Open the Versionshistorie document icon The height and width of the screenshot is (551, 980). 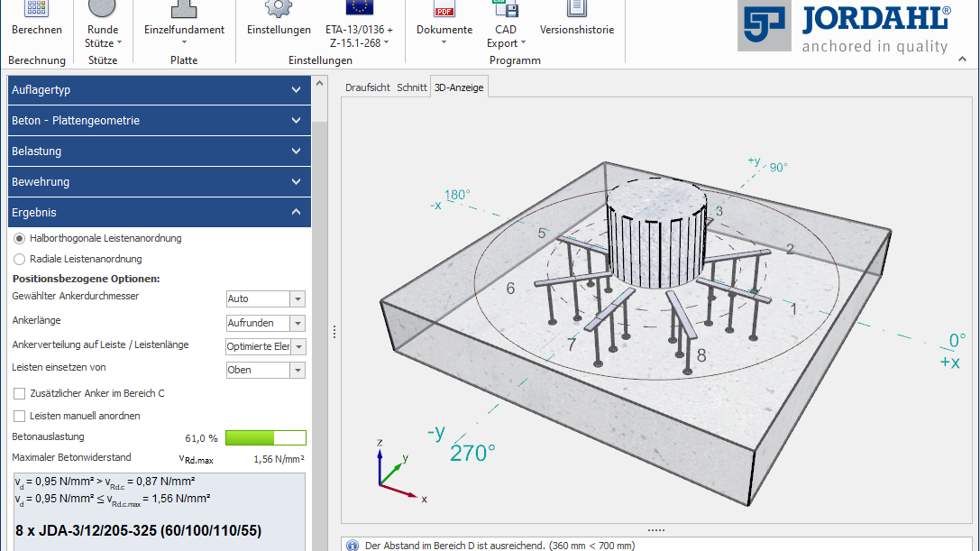click(x=576, y=8)
